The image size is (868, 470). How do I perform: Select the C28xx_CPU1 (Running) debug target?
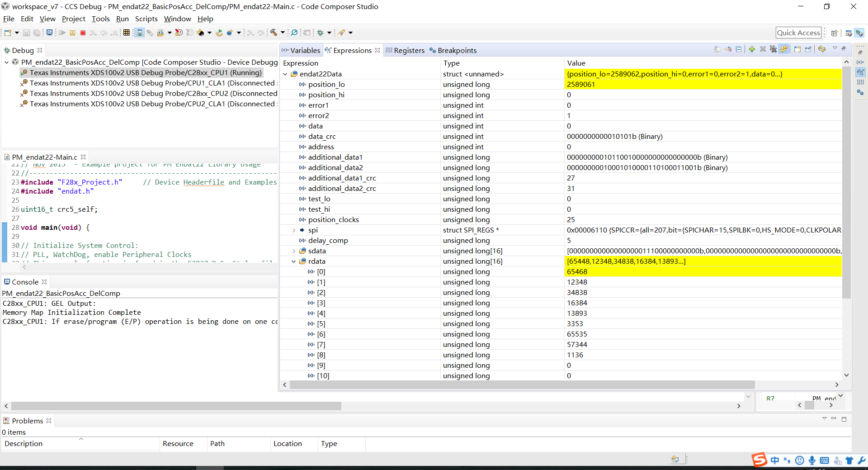click(145, 73)
